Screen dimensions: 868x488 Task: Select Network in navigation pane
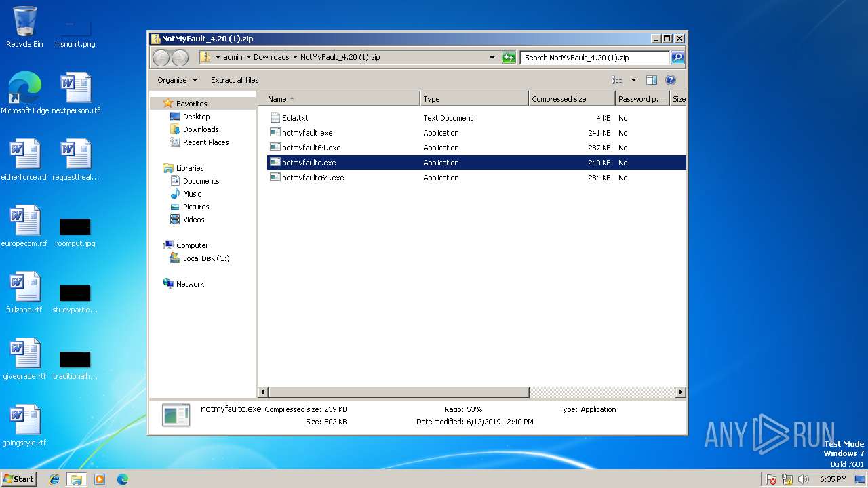pos(190,284)
